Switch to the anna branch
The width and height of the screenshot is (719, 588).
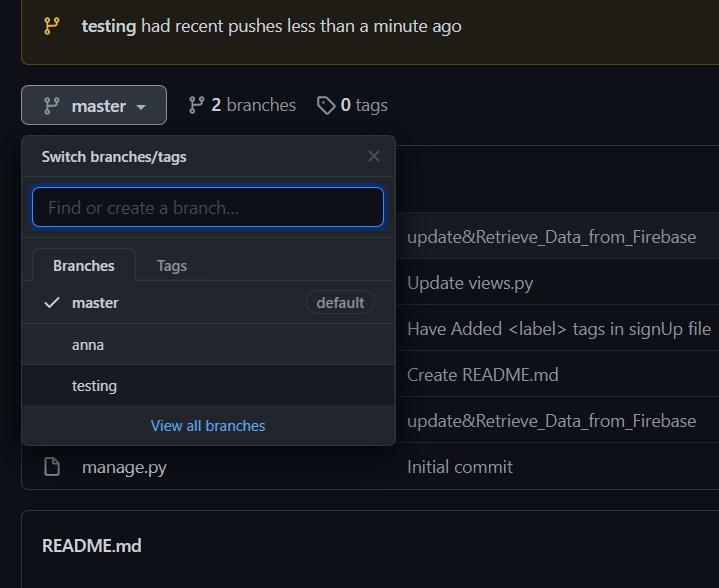88,345
